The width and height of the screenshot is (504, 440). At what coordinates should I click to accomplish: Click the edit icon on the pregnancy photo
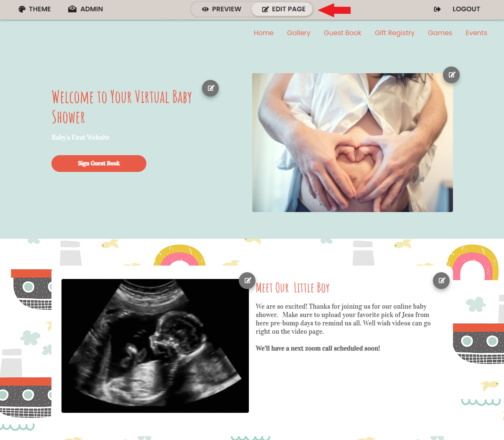coord(451,75)
